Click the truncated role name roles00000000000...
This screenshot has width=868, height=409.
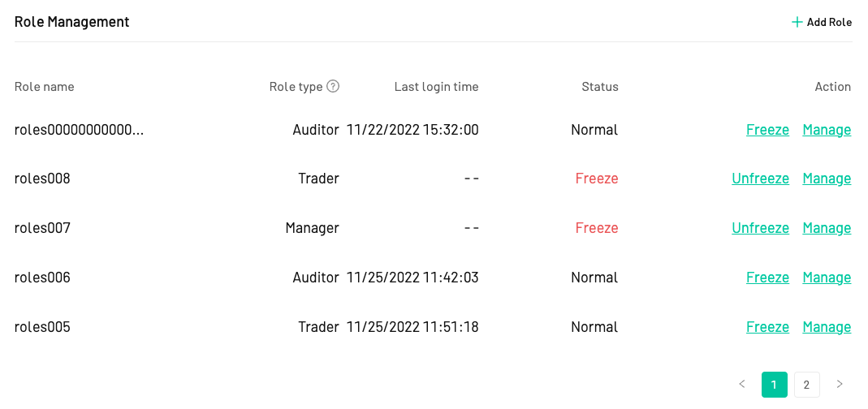[x=79, y=130]
